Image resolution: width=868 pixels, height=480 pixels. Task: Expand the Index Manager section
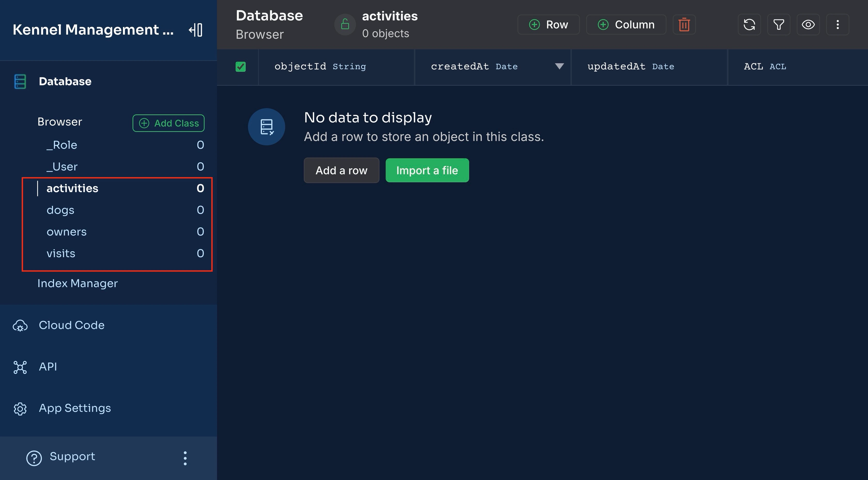pos(78,282)
